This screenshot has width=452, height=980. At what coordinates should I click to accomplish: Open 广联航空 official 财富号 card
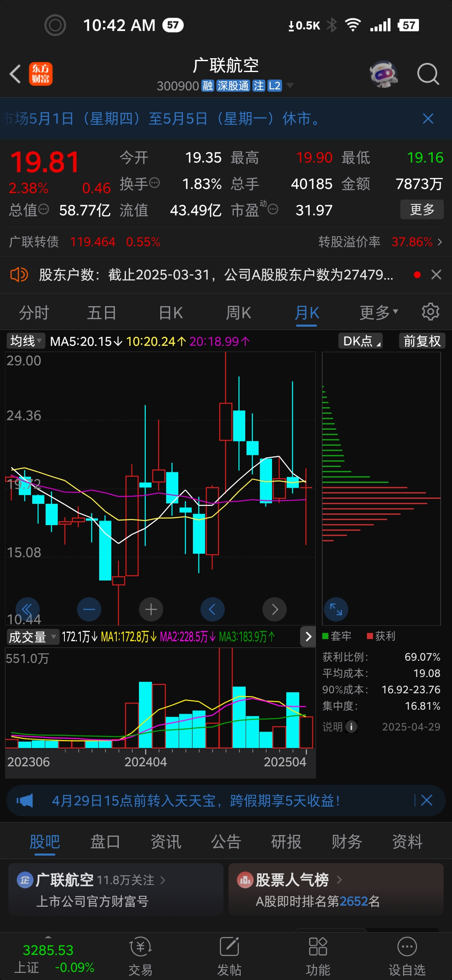[x=116, y=890]
